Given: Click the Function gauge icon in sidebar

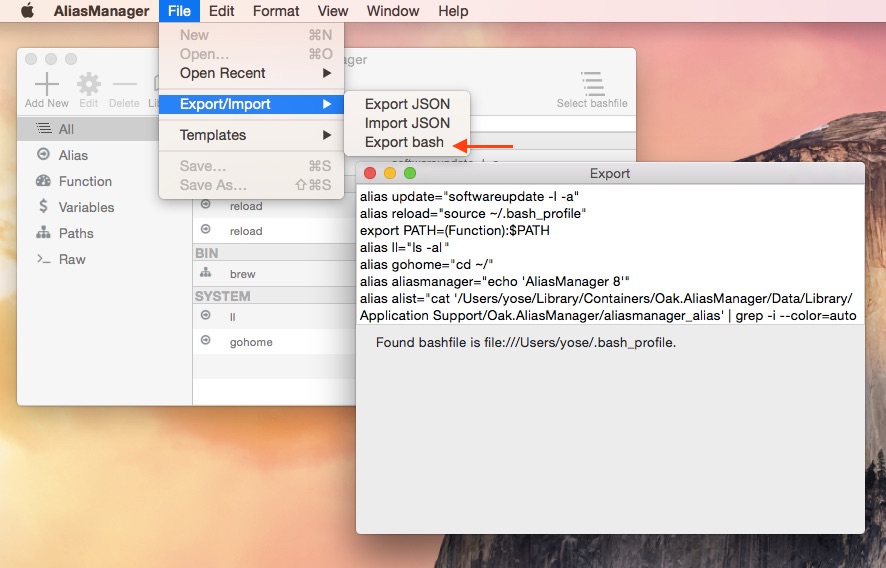Looking at the screenshot, I should pyautogui.click(x=43, y=180).
